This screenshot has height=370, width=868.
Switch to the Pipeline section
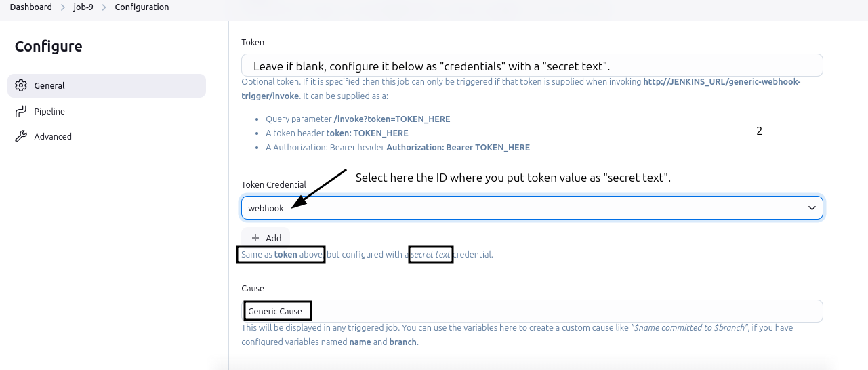pyautogui.click(x=49, y=111)
